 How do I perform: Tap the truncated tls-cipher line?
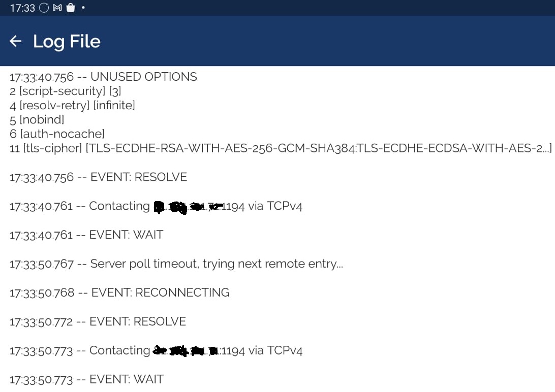(280, 148)
